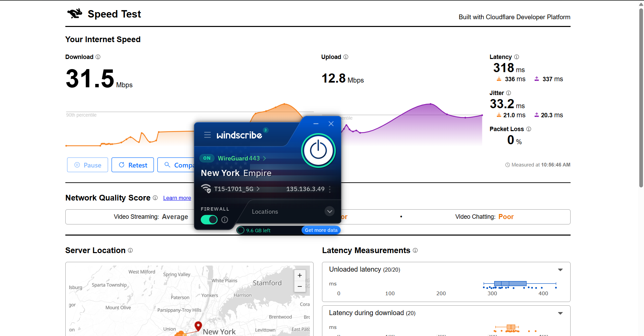The image size is (644, 336).
Task: Show info for Download
Action: [x=98, y=57]
